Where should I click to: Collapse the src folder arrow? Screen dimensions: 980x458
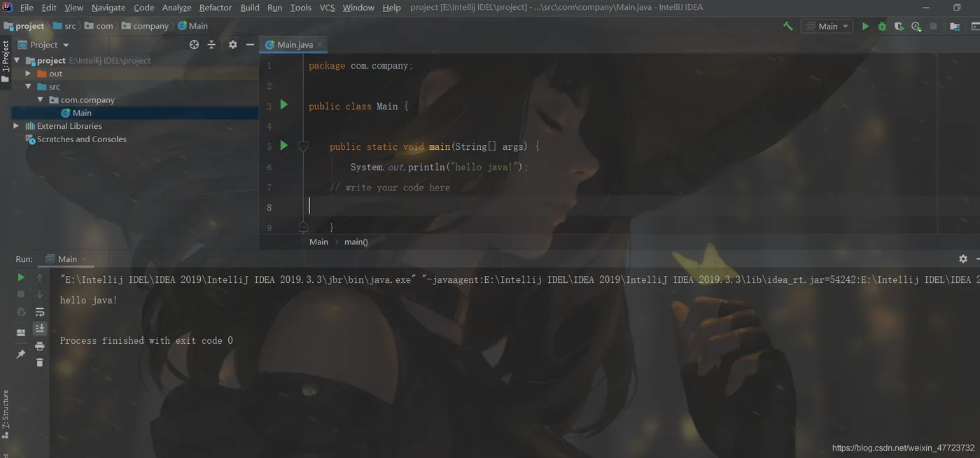[x=29, y=86]
